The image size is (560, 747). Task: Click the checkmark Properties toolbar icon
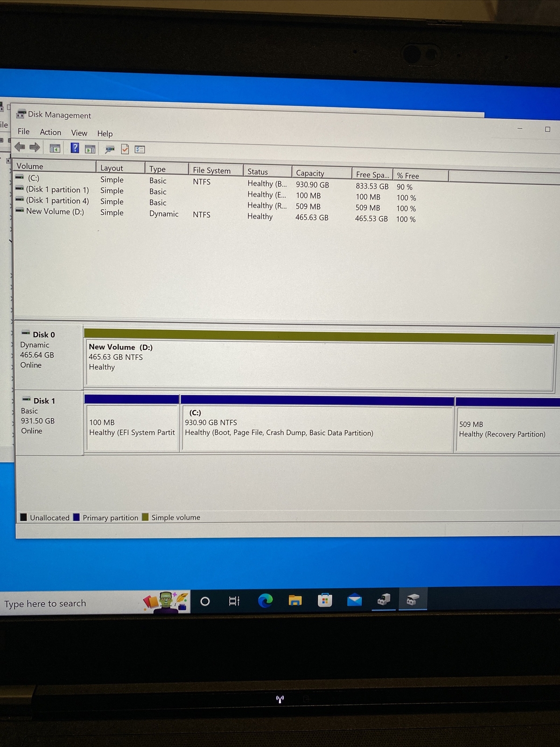click(125, 149)
